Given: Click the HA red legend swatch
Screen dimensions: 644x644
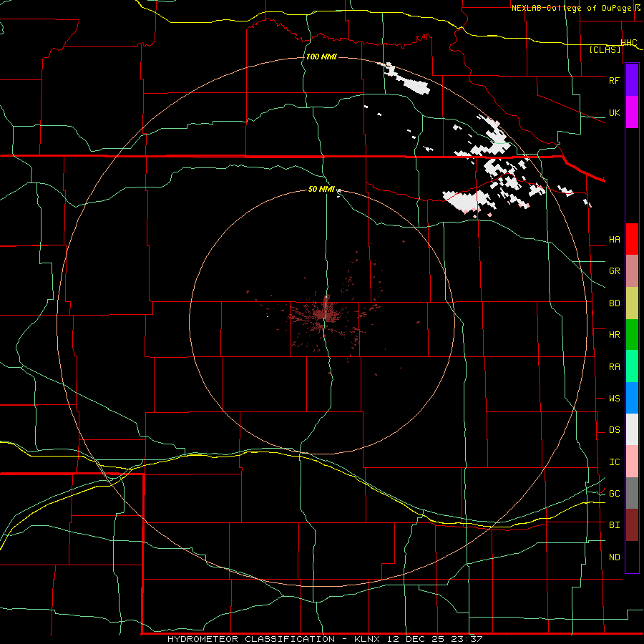Looking at the screenshot, I should [x=632, y=239].
